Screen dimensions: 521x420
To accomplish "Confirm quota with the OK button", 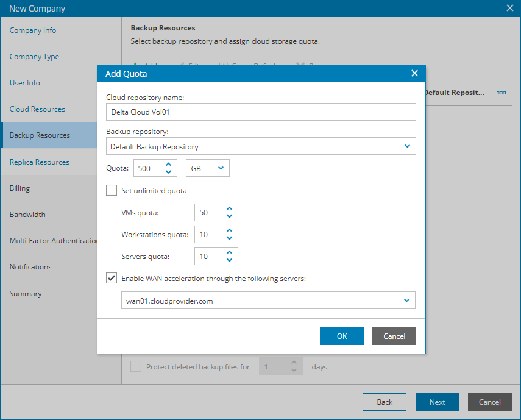I will click(x=341, y=336).
